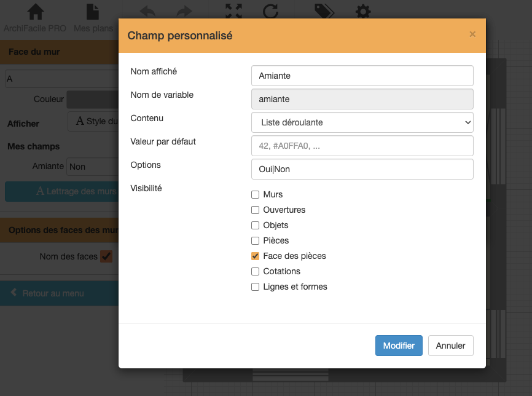The height and width of the screenshot is (396, 532).
Task: Enable the Murs visibility checkbox
Action: point(255,194)
